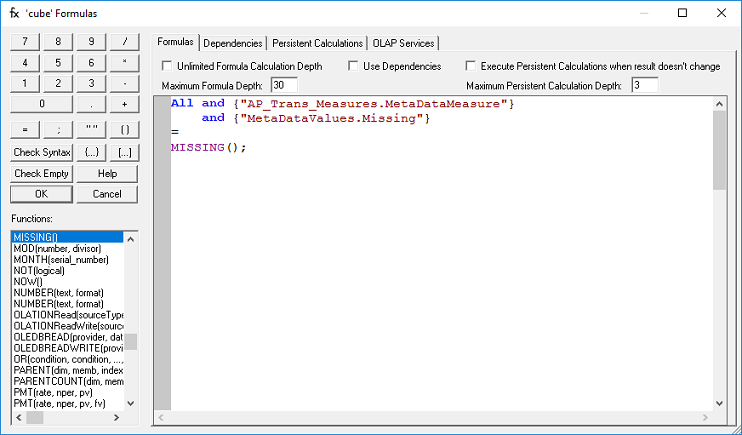Viewport: 742px width, 435px height.
Task: Insert a decimal point
Action: [91, 104]
